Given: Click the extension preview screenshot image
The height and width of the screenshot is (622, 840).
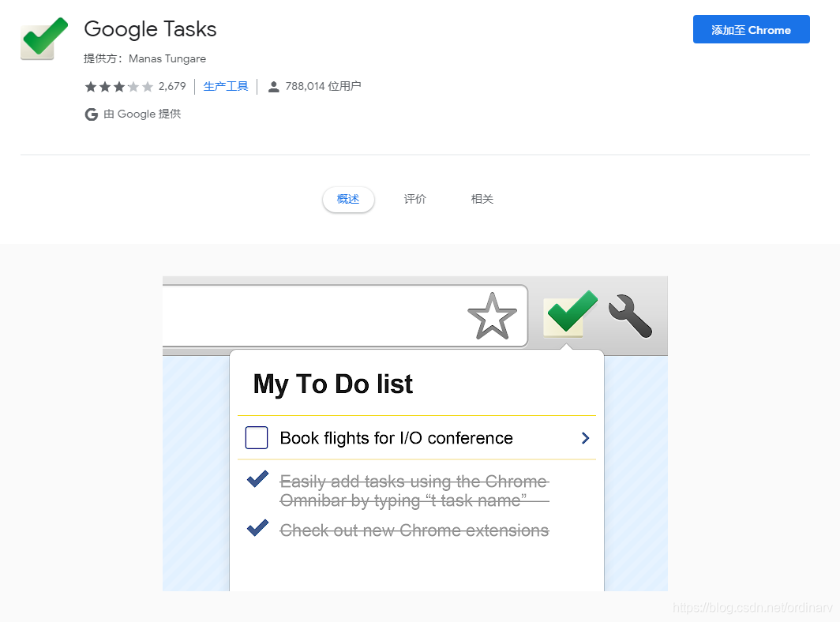Looking at the screenshot, I should click(x=415, y=434).
